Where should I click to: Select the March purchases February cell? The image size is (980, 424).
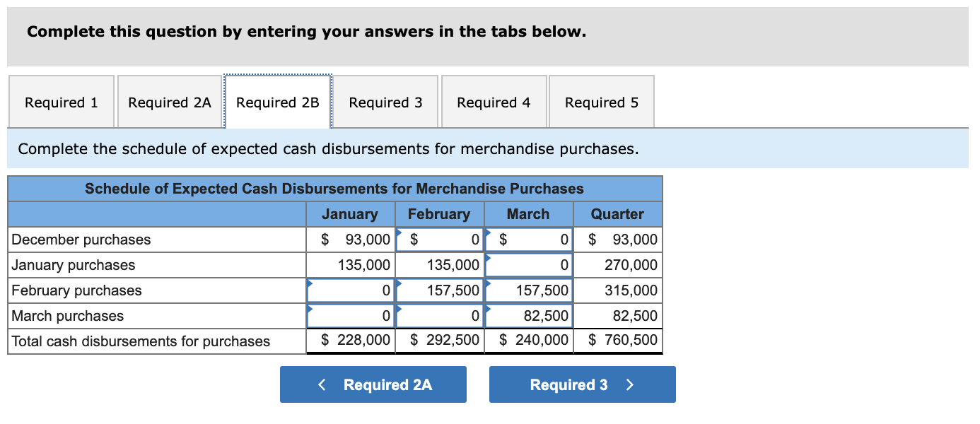(439, 315)
